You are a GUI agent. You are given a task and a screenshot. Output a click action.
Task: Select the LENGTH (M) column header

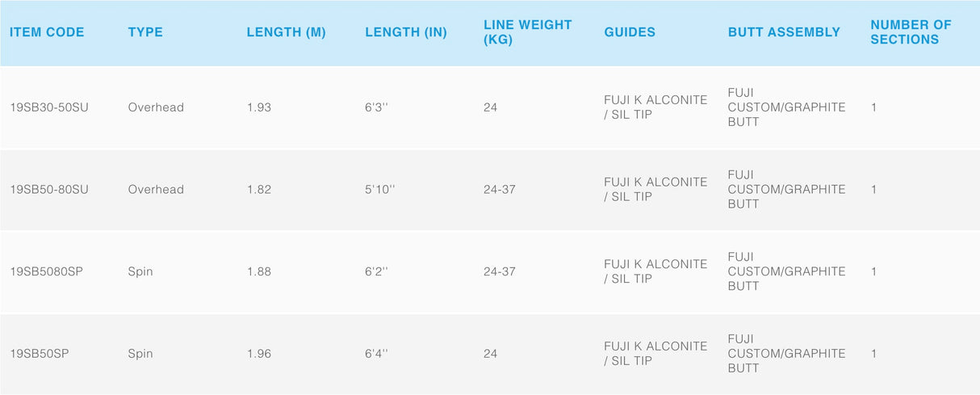click(286, 32)
